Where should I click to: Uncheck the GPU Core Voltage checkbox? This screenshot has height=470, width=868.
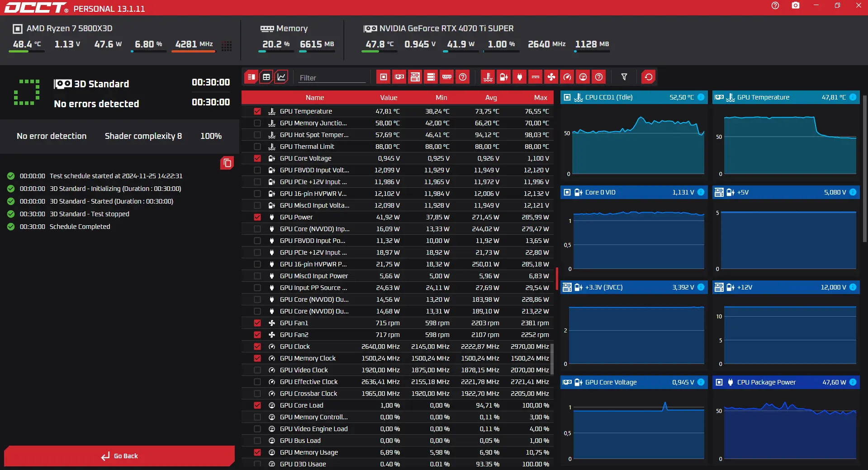[x=257, y=158]
